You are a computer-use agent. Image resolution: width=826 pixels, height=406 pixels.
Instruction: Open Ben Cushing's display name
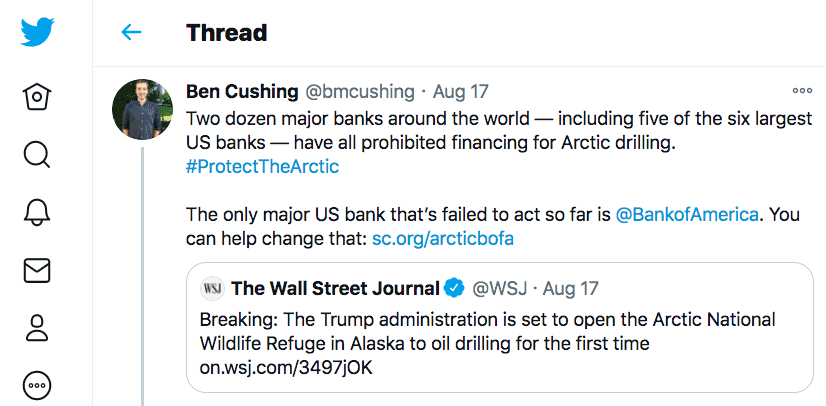(242, 92)
